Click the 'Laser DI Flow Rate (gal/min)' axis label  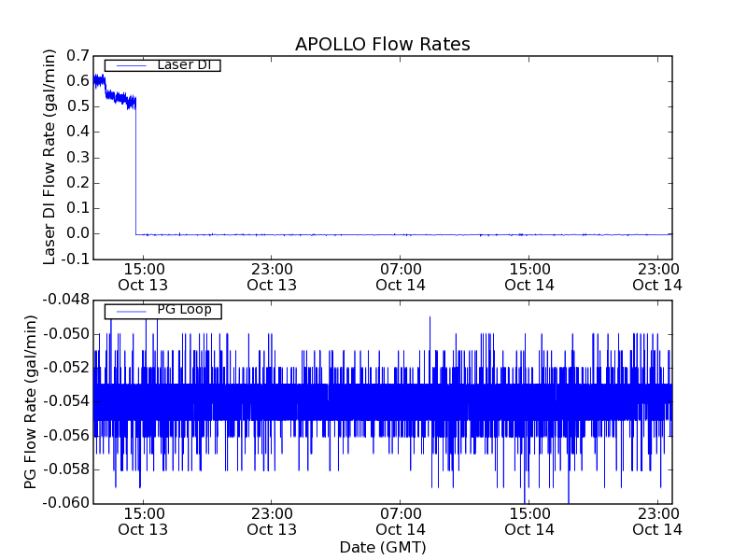click(49, 157)
